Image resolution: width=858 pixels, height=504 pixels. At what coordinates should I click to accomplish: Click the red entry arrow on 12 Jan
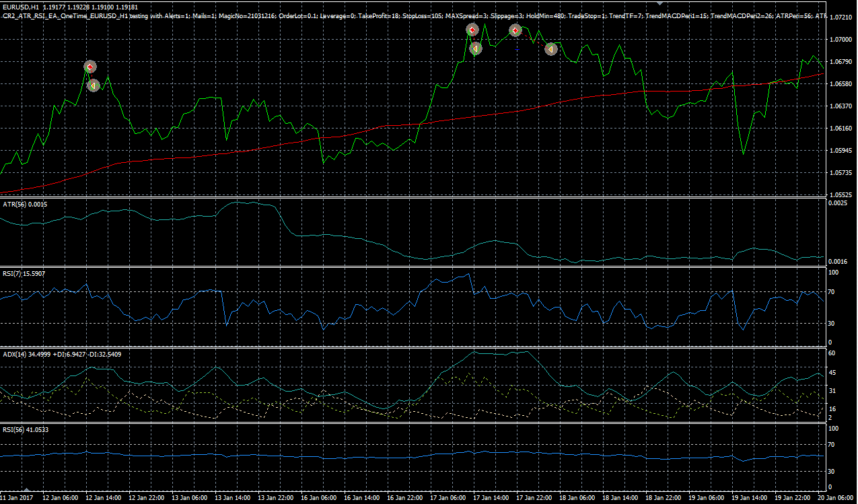90,67
